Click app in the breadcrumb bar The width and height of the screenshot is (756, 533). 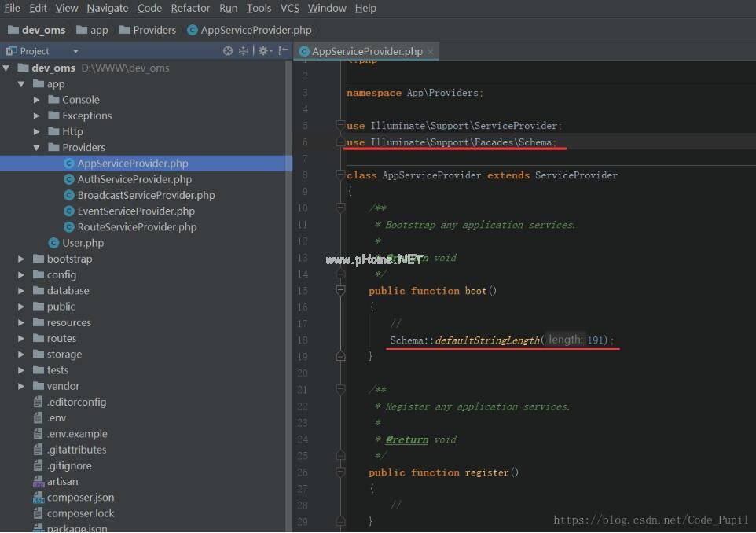coord(92,30)
